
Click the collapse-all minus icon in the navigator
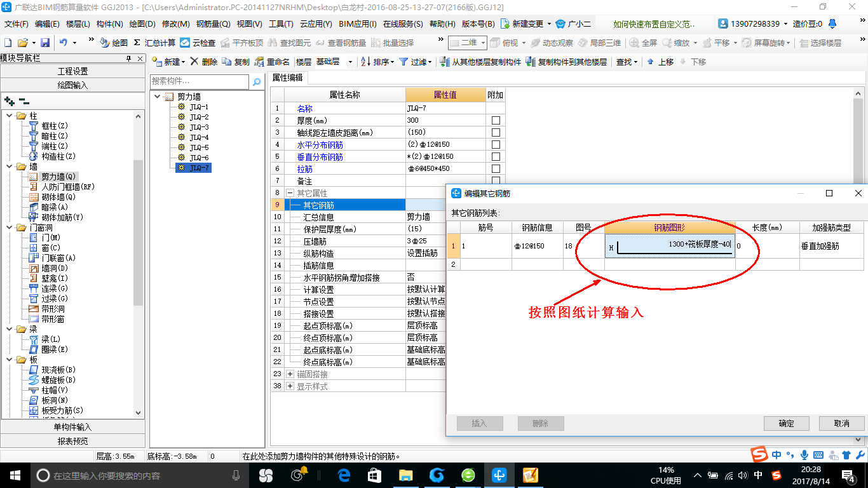(x=24, y=100)
